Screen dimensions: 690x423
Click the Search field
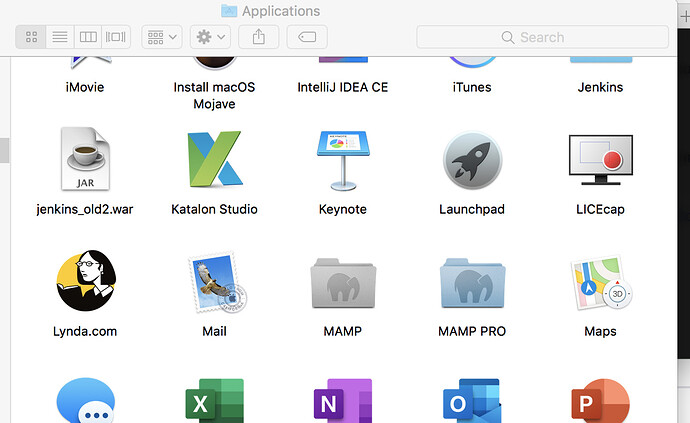(543, 37)
